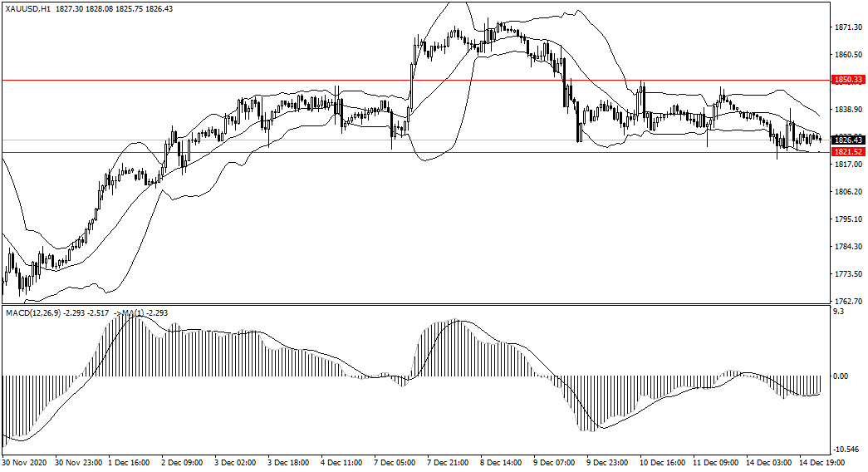Click the MACD 9.3 scale maximum label

[840, 312]
